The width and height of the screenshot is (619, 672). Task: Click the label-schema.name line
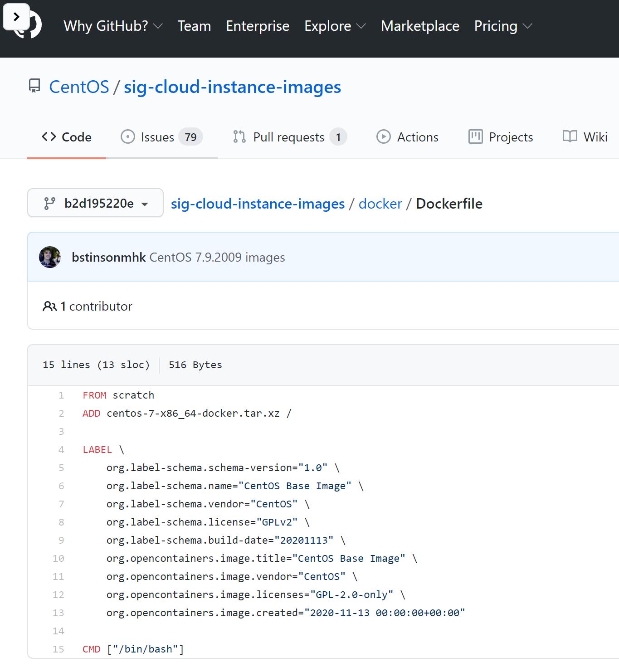click(x=235, y=486)
